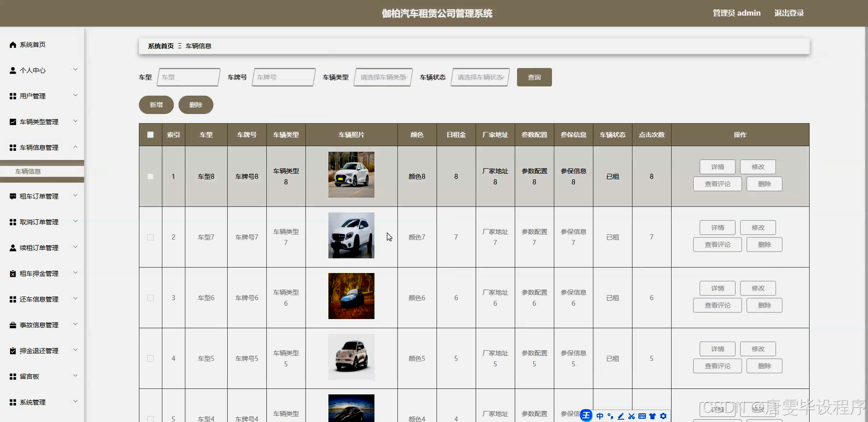Click the input method scissors icon
The height and width of the screenshot is (422, 868).
tap(632, 416)
